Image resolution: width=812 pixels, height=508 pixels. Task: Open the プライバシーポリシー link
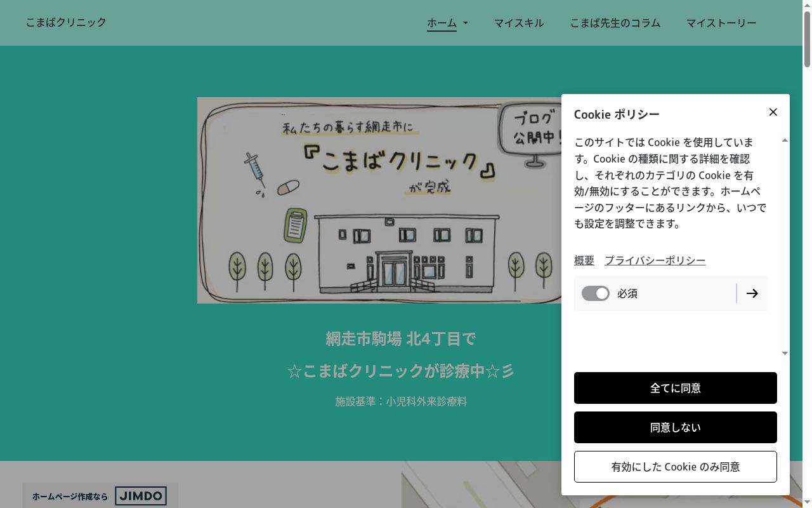point(655,260)
